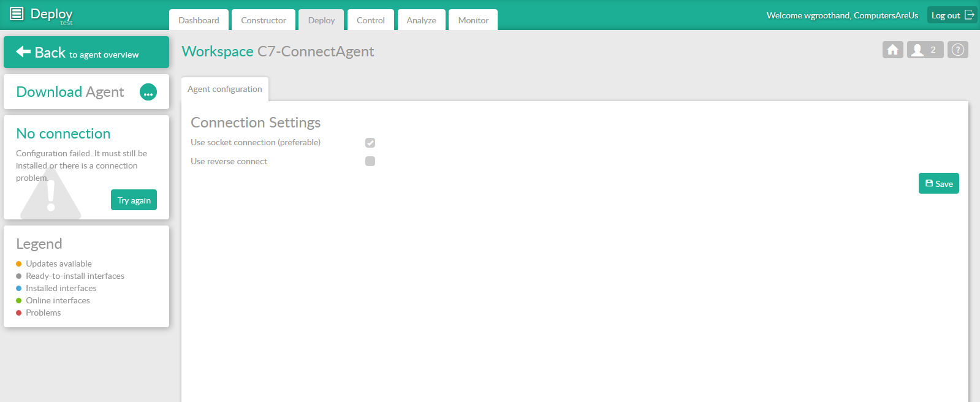Click the Deploy tab in navigation
The image size is (980, 402).
[x=321, y=20]
